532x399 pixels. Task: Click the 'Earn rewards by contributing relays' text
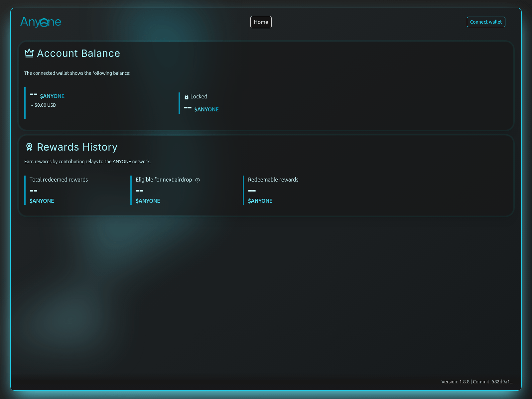[x=87, y=162]
